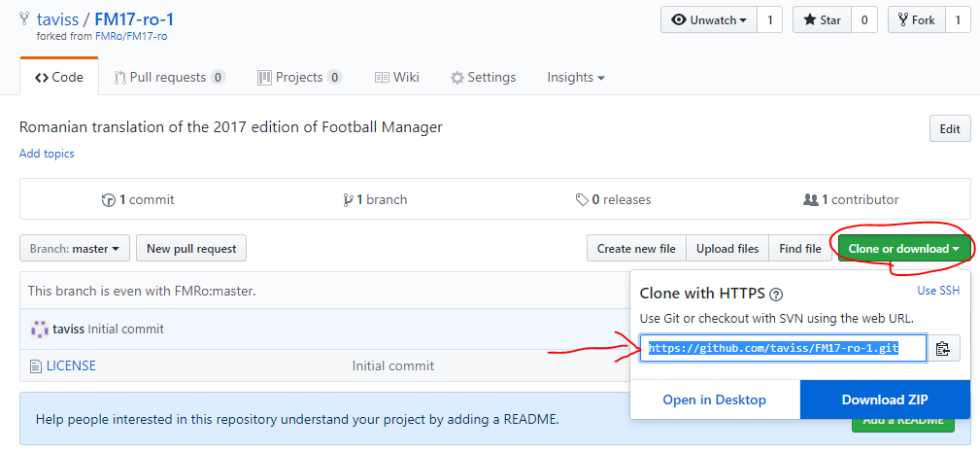Open the Settings tab
980x452 pixels.
pos(483,78)
